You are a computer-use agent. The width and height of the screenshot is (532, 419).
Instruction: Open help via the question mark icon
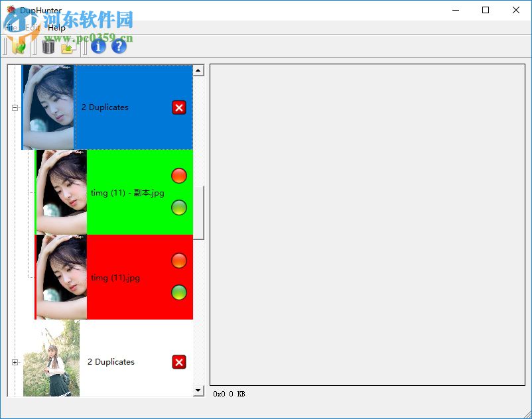[118, 46]
